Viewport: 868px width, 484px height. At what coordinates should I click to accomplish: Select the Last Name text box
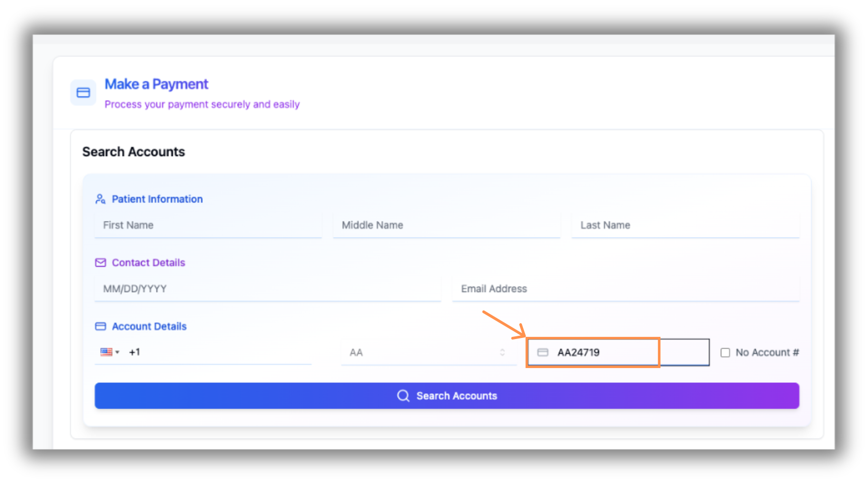[685, 225]
